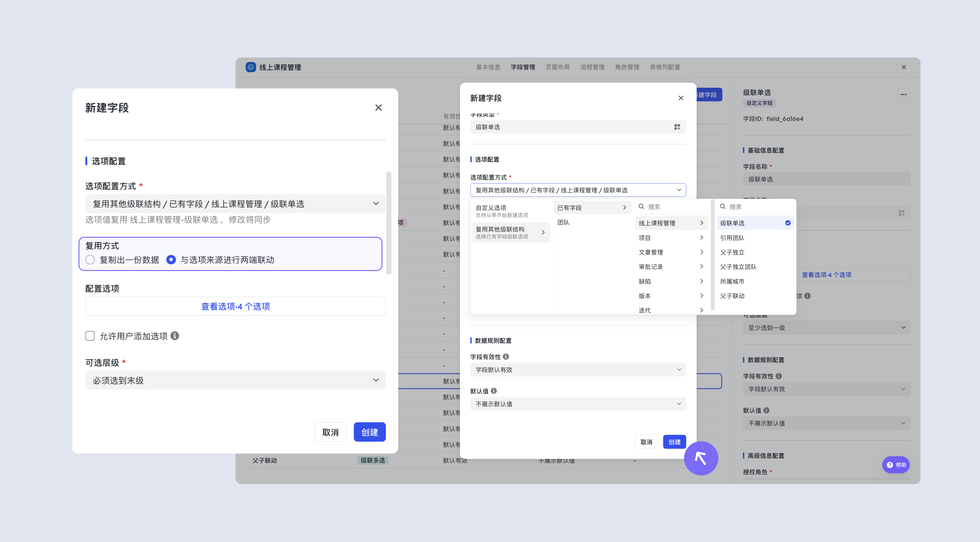This screenshot has width=980, height=542.
Task: Expand the 缺陷 workspace item
Action: 671,281
